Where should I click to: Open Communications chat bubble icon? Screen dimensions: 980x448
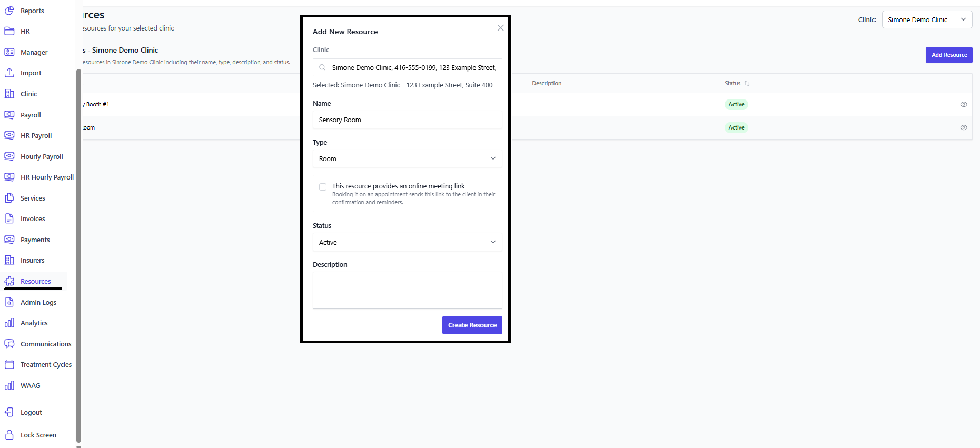click(9, 344)
